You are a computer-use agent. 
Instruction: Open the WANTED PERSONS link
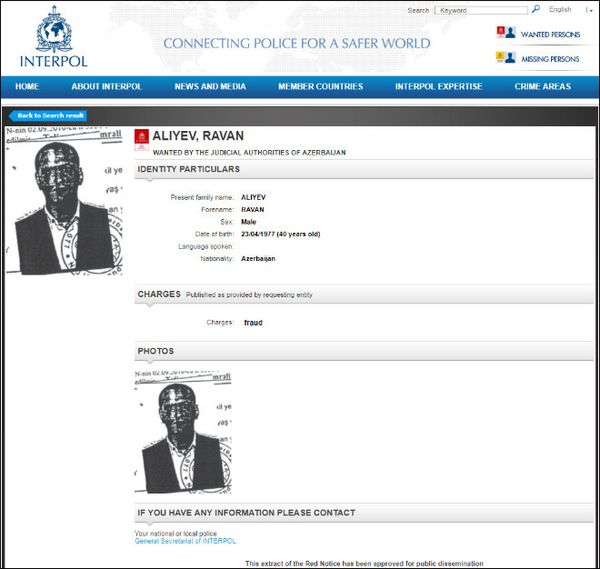(x=550, y=34)
